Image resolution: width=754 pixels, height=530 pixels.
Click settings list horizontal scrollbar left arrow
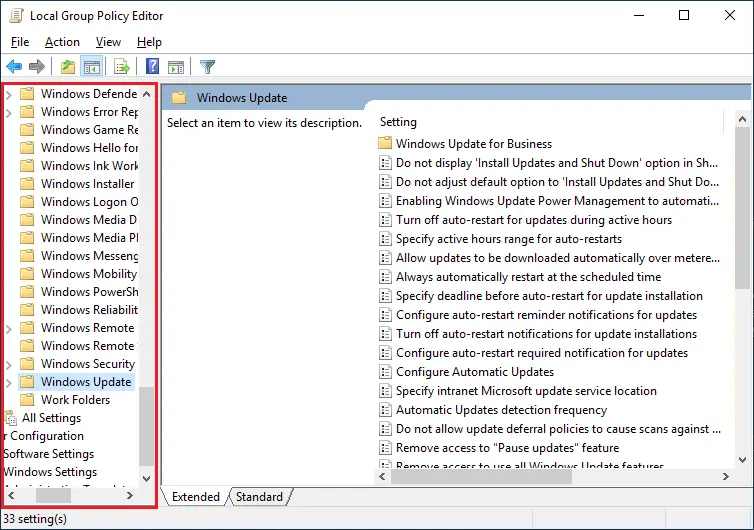[x=382, y=476]
